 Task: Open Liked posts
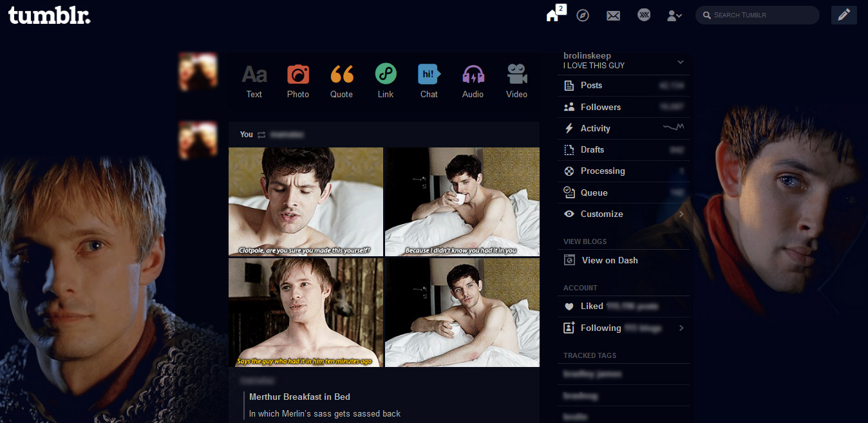tap(623, 306)
